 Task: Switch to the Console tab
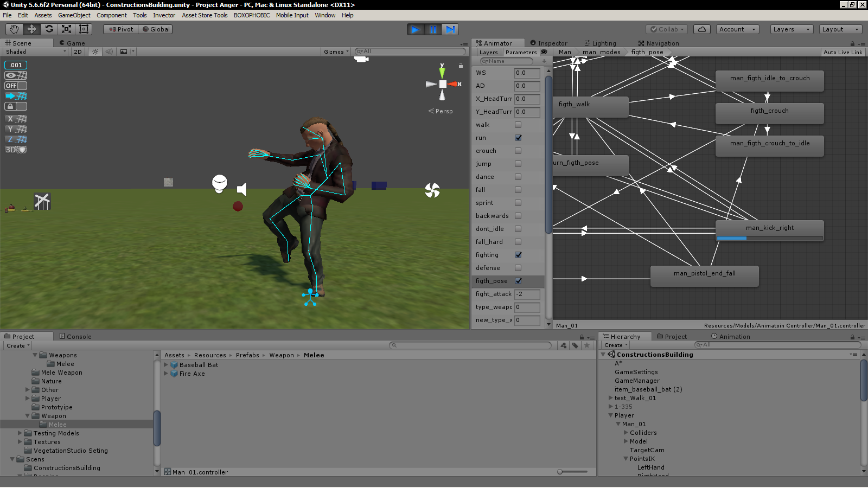75,336
